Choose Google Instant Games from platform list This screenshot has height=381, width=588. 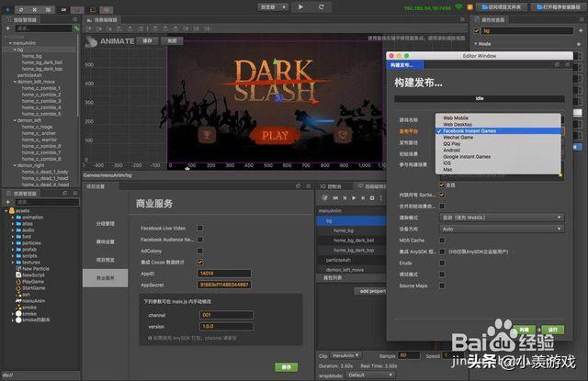498,157
